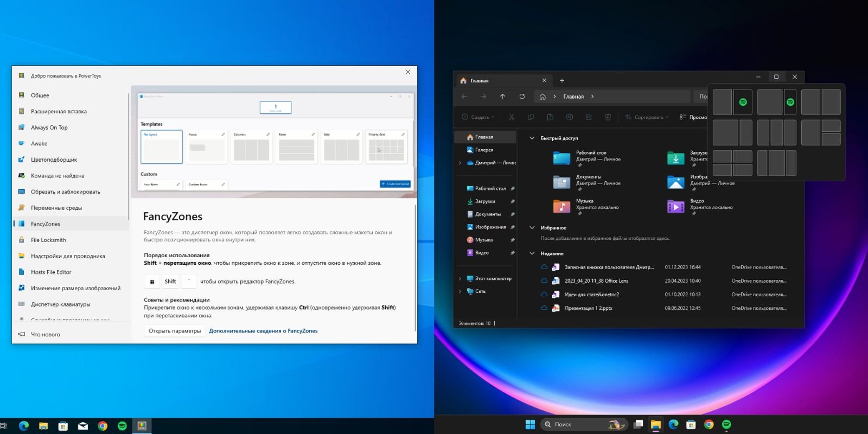
Task: Expand chevron after Главная in address bar
Action: (x=592, y=97)
